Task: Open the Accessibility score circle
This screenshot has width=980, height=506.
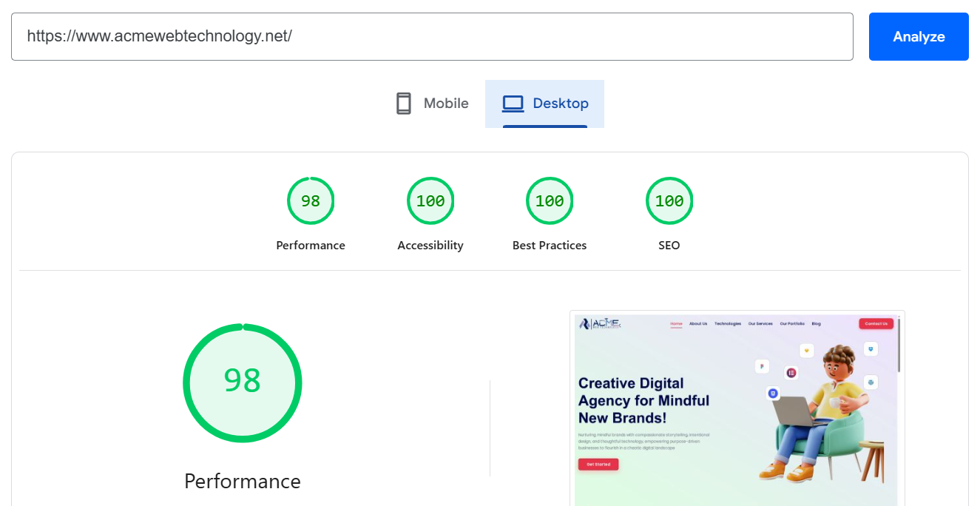Action: coord(430,200)
